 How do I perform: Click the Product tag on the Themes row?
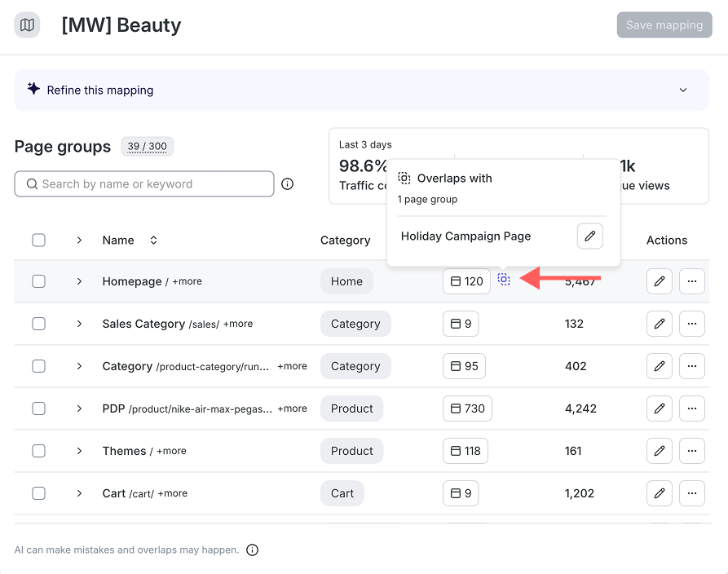[x=352, y=450]
